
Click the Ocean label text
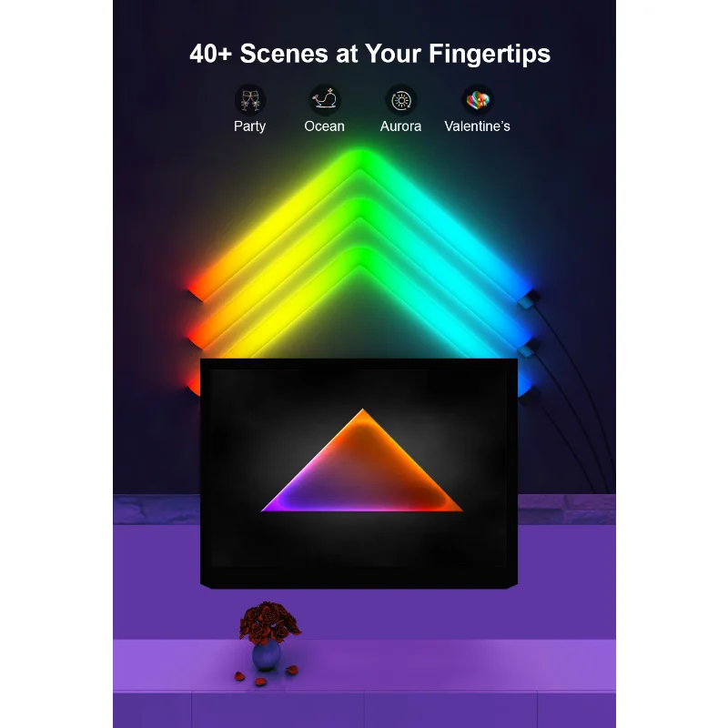pos(325,126)
